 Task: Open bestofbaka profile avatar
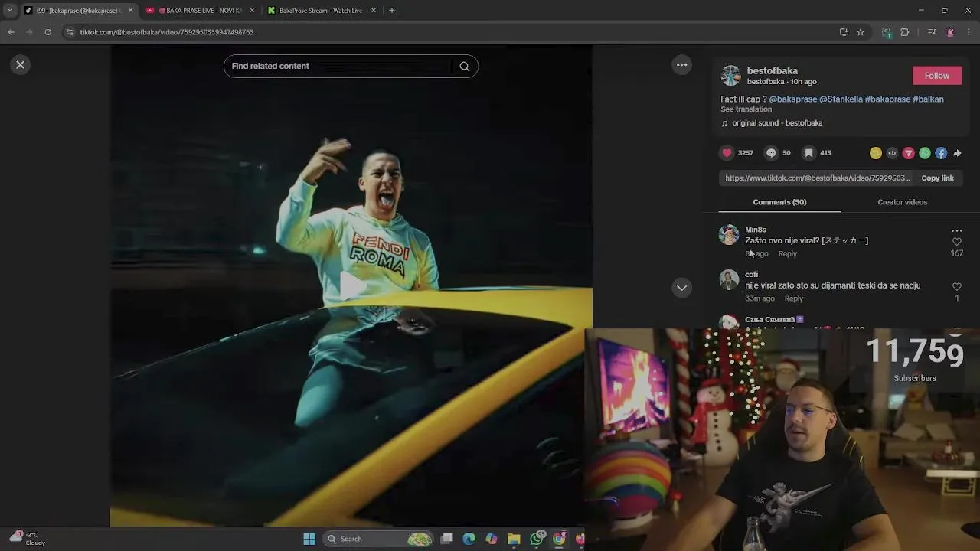click(731, 76)
